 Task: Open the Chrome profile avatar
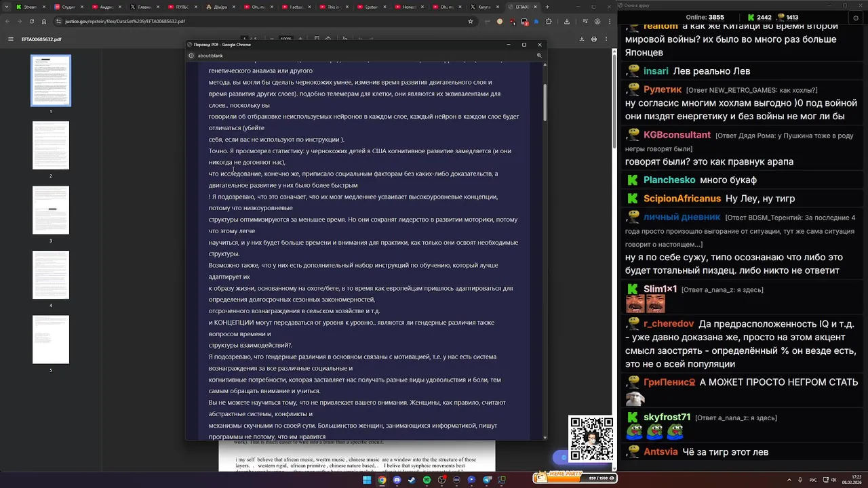click(597, 22)
